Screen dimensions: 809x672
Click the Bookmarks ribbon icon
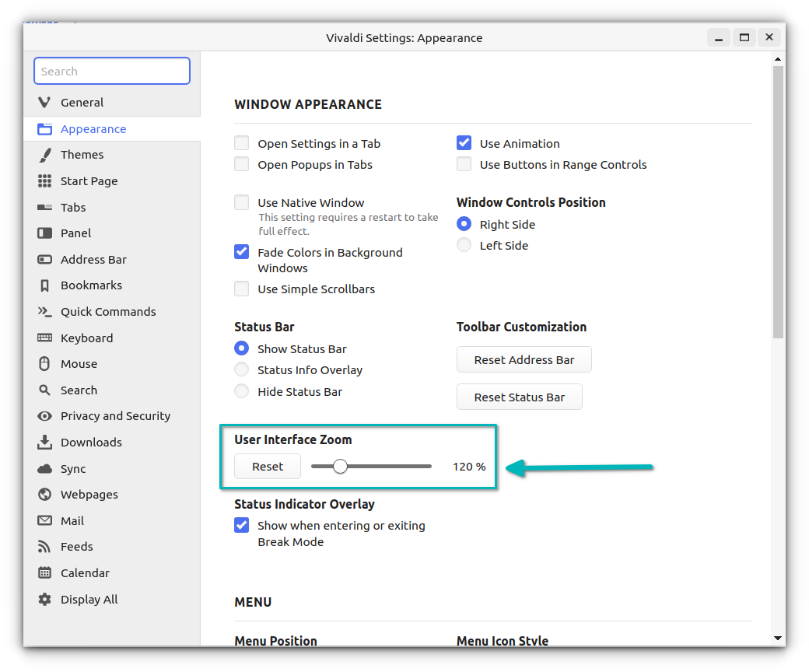[44, 285]
